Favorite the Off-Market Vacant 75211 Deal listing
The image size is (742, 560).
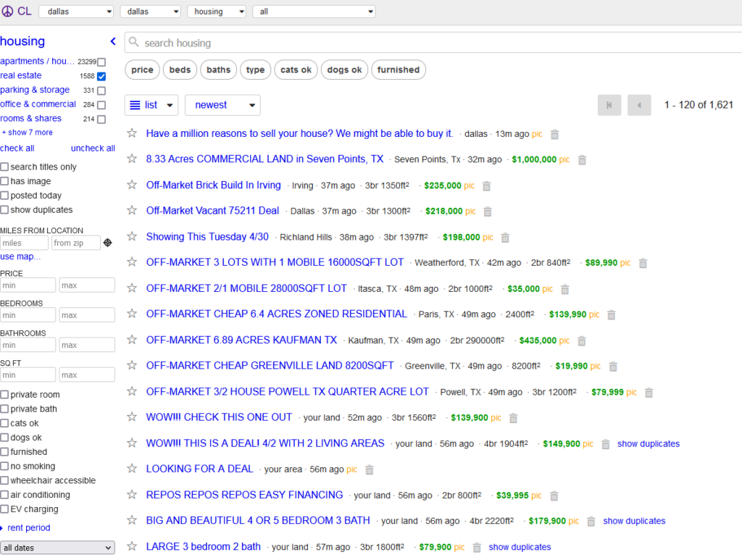(x=132, y=211)
